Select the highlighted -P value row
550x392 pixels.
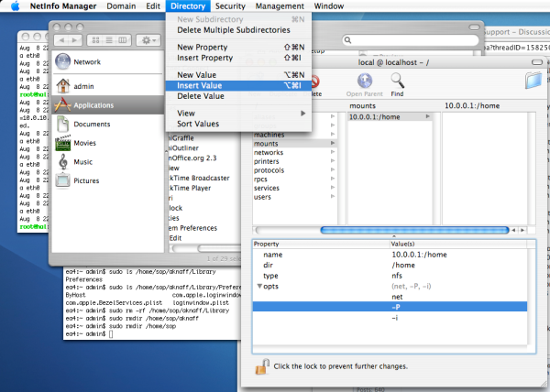(x=390, y=307)
